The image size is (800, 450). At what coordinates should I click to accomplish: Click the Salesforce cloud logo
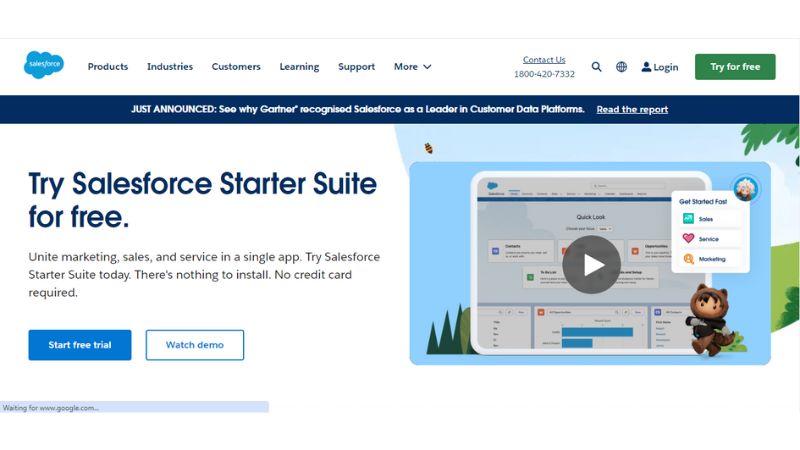(44, 66)
